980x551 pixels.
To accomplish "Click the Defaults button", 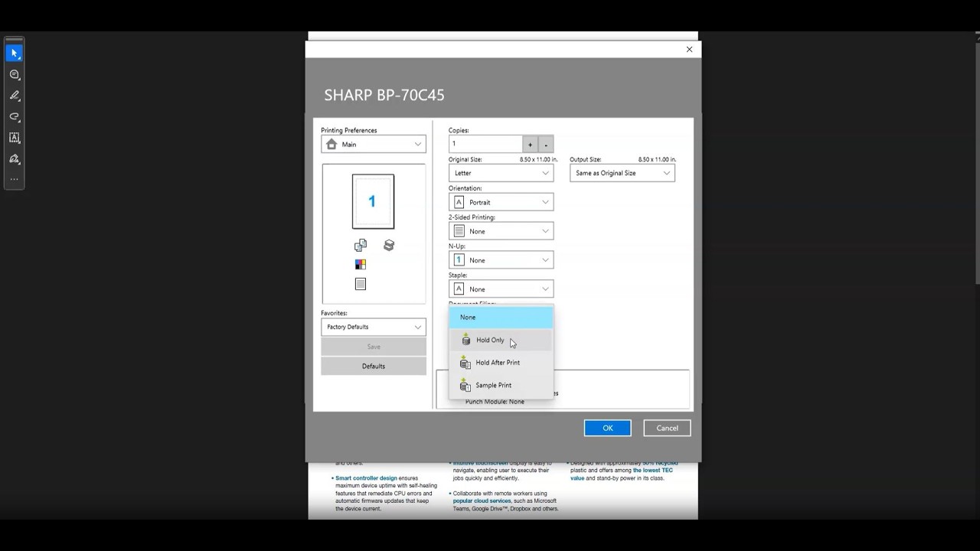I will 374,366.
